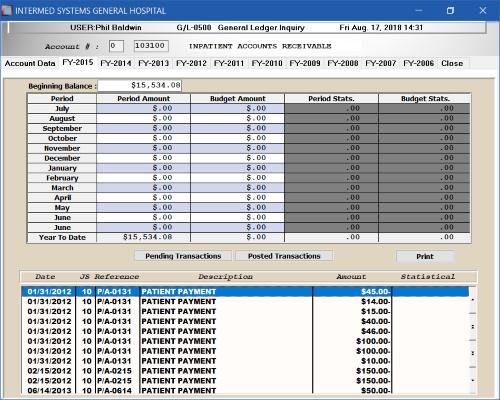Select the $15.00- patient payment row
Viewport: 500px width, 400px height.
click(x=245, y=312)
